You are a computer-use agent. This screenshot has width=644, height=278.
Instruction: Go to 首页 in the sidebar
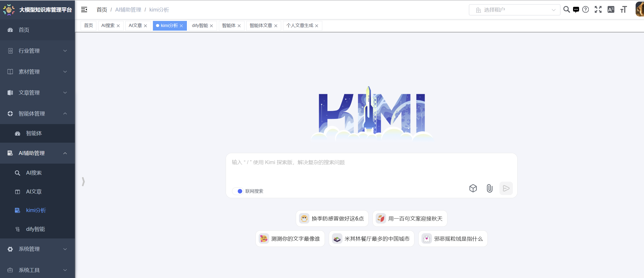(37, 30)
